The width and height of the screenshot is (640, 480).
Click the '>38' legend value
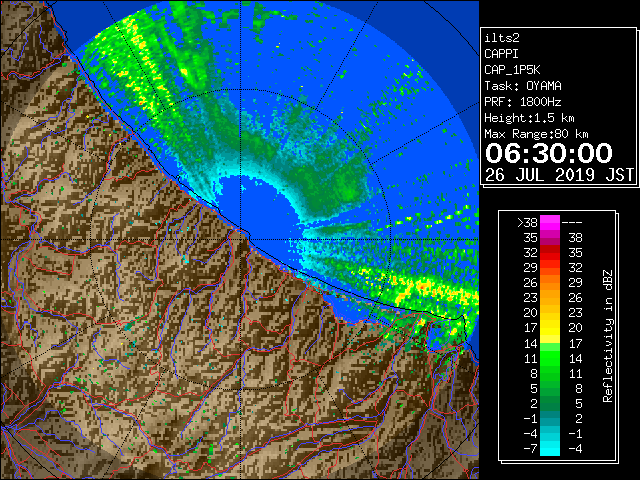tap(527, 223)
